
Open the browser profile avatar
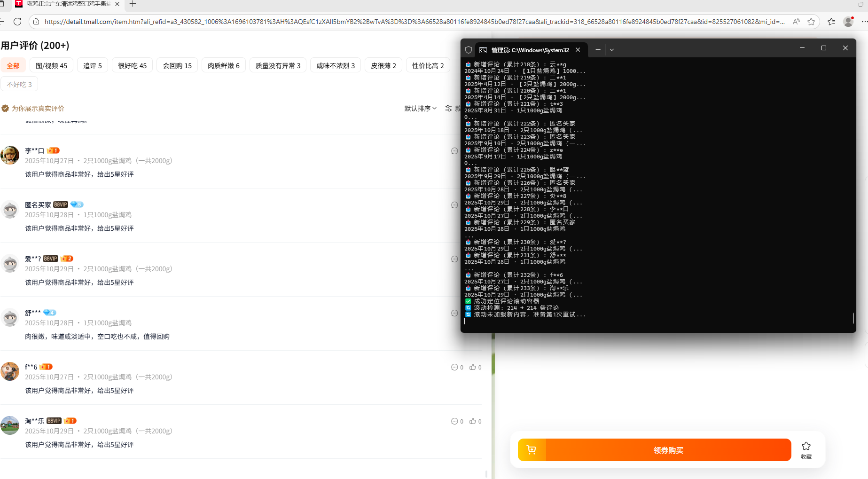tap(848, 22)
